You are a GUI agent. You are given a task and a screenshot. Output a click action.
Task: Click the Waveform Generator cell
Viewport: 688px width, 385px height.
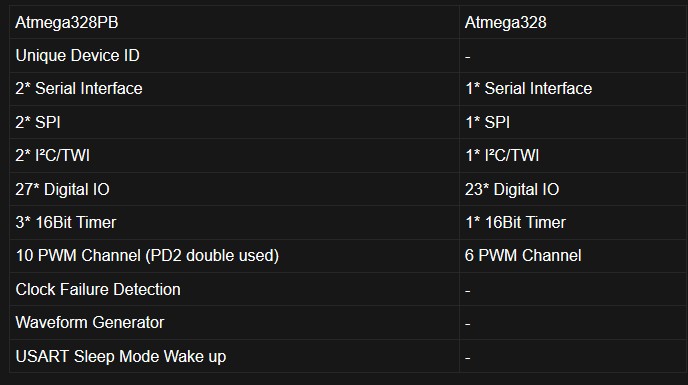234,323
